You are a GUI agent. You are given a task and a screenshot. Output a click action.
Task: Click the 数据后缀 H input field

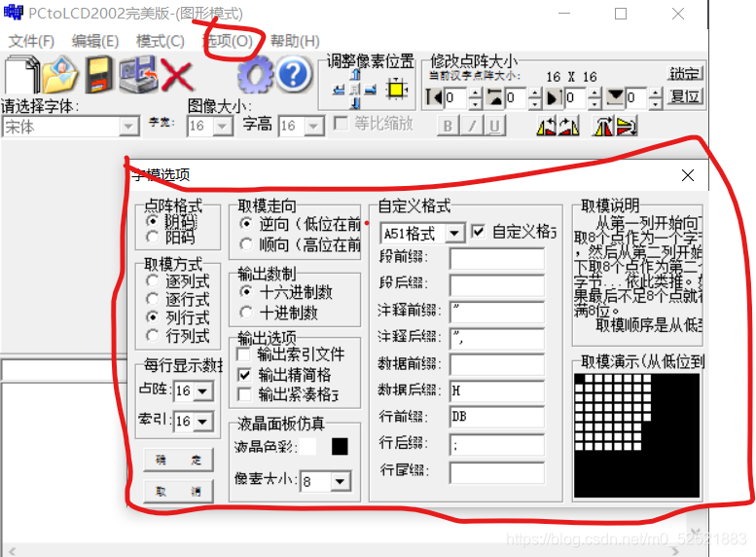pos(496,390)
